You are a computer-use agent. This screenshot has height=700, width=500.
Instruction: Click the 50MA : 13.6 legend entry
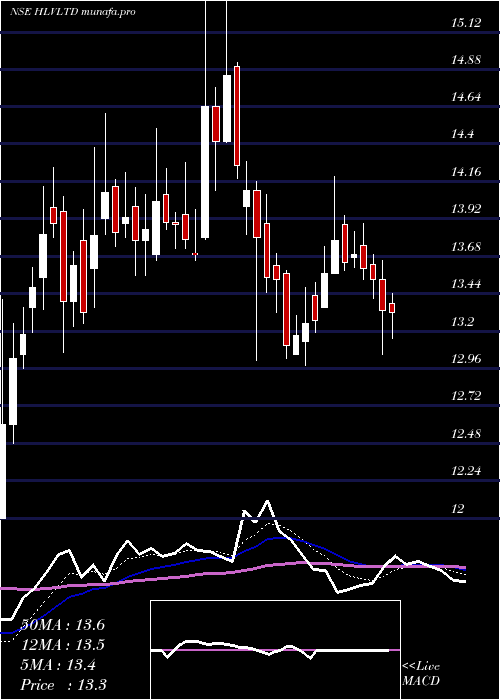pos(63,625)
